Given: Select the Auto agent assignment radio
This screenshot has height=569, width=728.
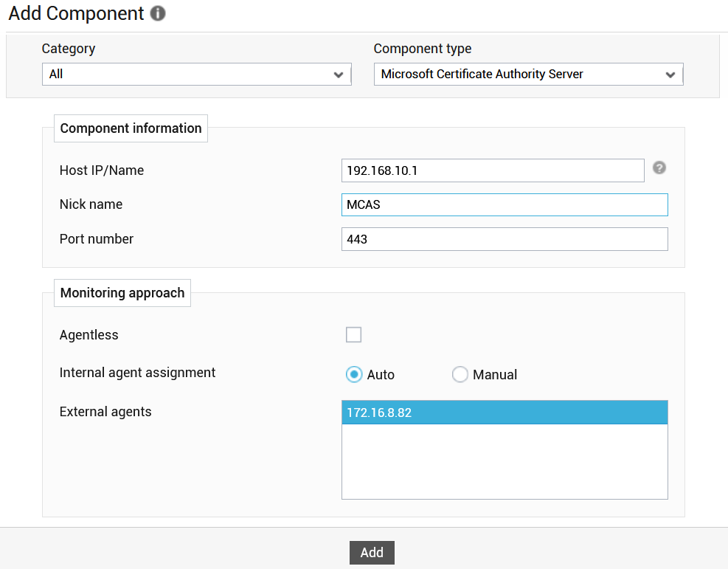Looking at the screenshot, I should click(354, 374).
